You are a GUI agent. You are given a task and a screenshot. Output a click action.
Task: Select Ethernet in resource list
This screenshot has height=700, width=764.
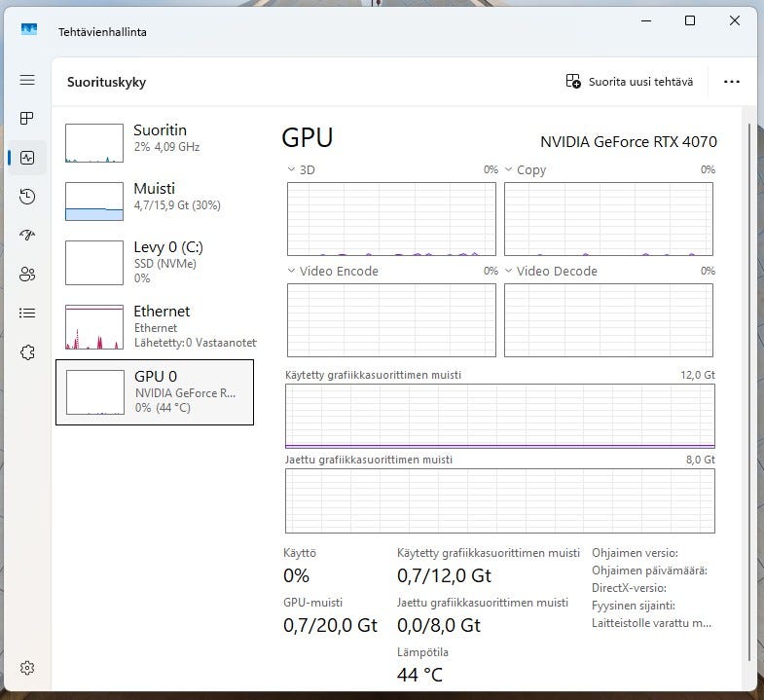pyautogui.click(x=154, y=326)
